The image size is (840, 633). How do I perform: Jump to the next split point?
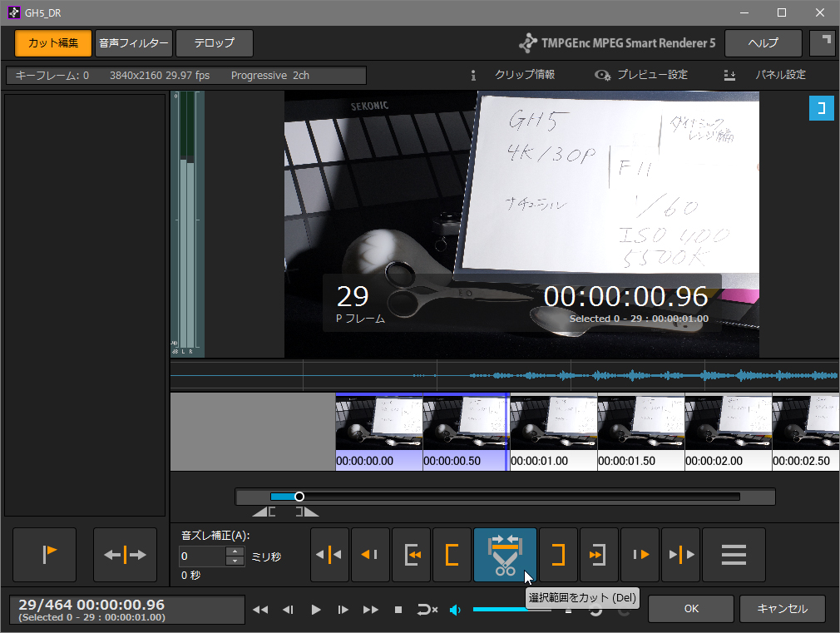680,555
